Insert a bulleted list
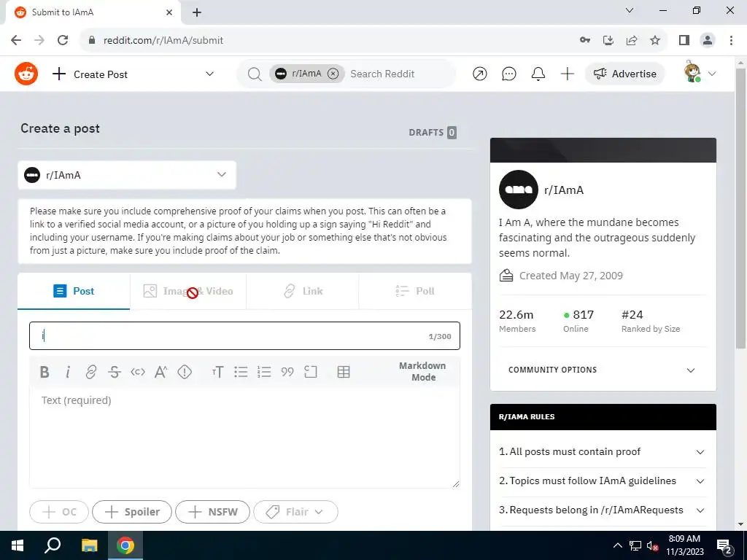747x560 pixels. pos(241,372)
